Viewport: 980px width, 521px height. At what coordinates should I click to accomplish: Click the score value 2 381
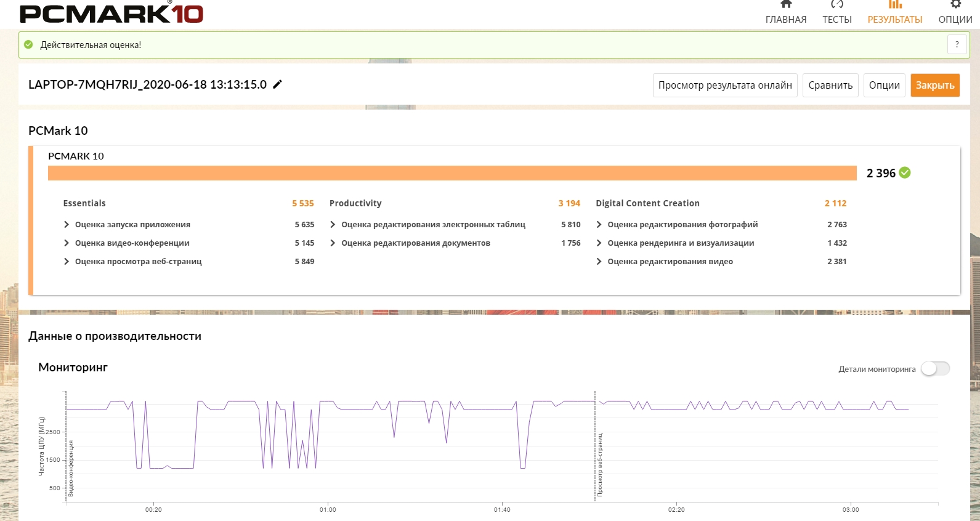click(x=837, y=262)
